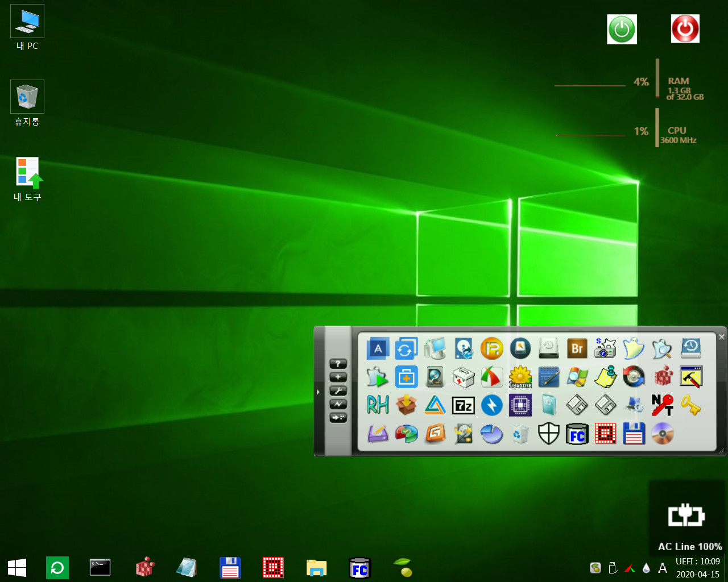This screenshot has height=582, width=728.
Task: Open the projector with star 'S' icon
Action: coord(605,348)
